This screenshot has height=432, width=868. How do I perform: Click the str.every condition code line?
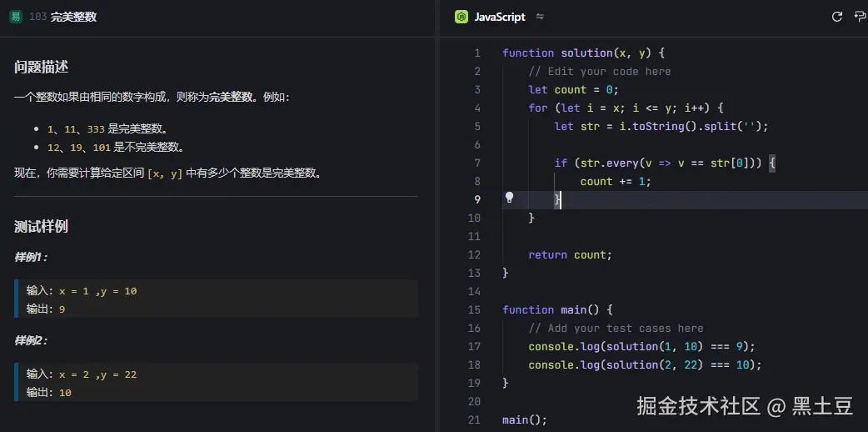(665, 163)
